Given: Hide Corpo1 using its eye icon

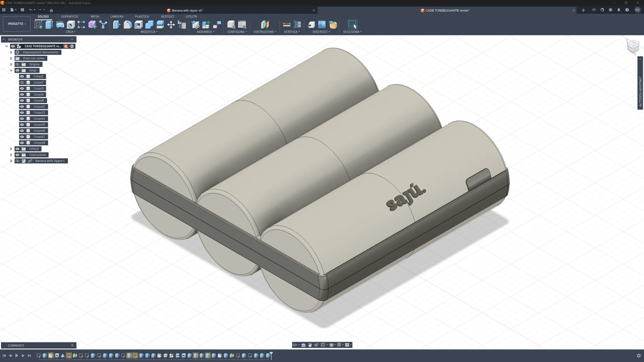Looking at the screenshot, I should click(x=22, y=76).
